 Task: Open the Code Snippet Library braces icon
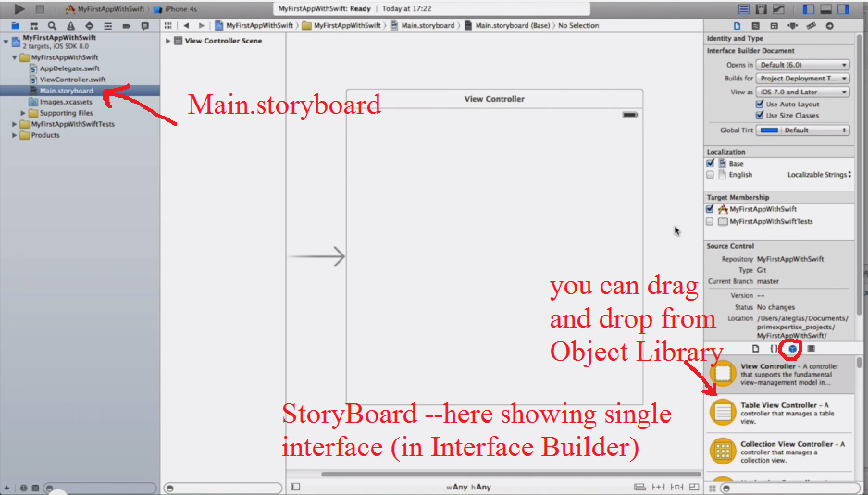774,349
